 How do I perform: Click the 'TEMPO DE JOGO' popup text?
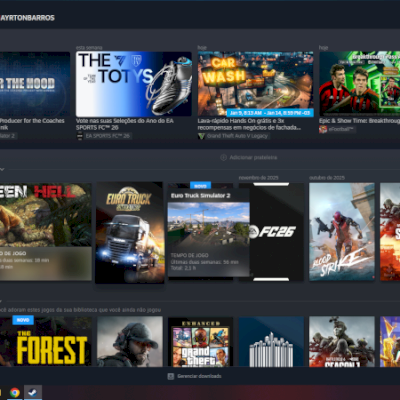point(190,255)
